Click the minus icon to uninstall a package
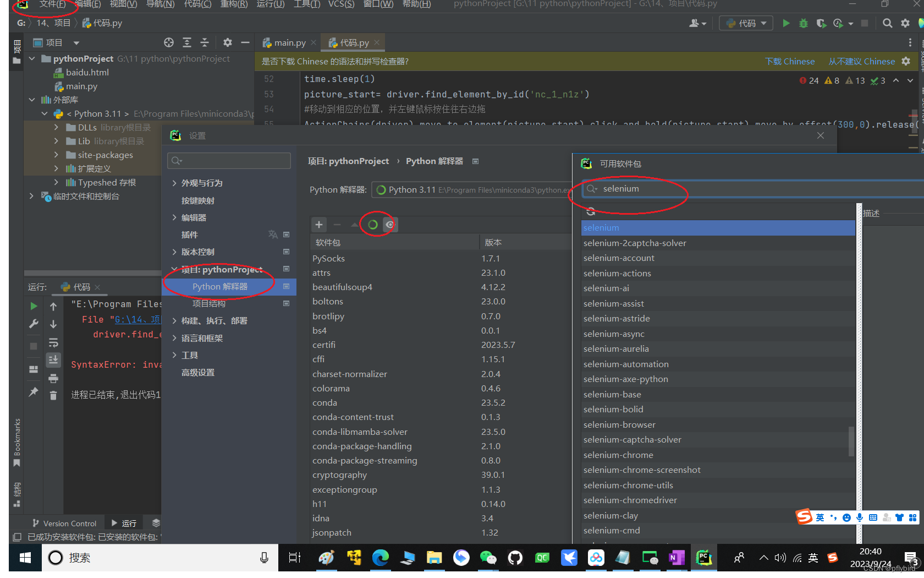This screenshot has width=924, height=578. pyautogui.click(x=337, y=225)
